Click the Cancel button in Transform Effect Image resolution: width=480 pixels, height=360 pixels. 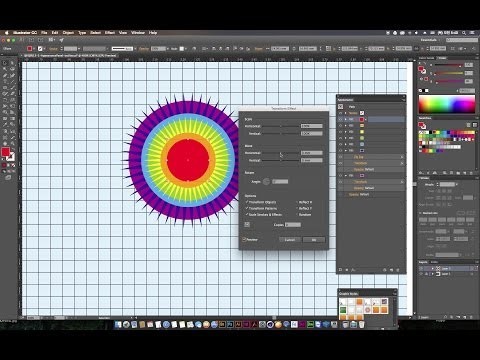click(290, 240)
